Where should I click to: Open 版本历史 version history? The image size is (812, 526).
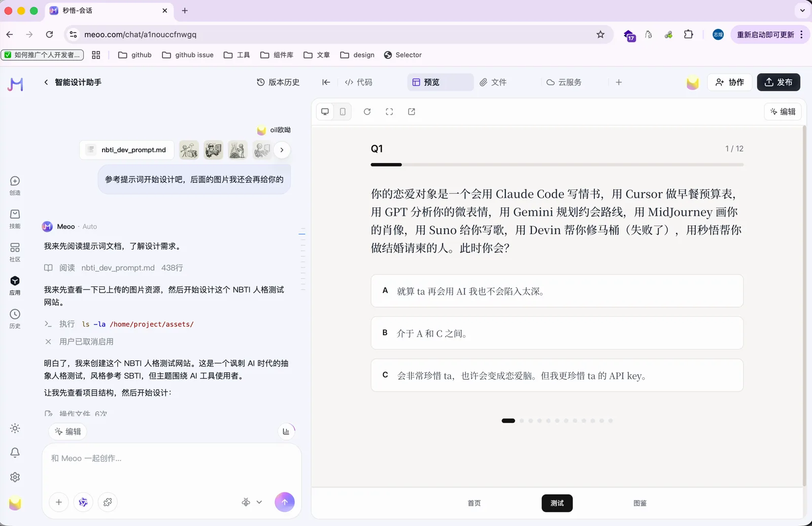(x=278, y=82)
